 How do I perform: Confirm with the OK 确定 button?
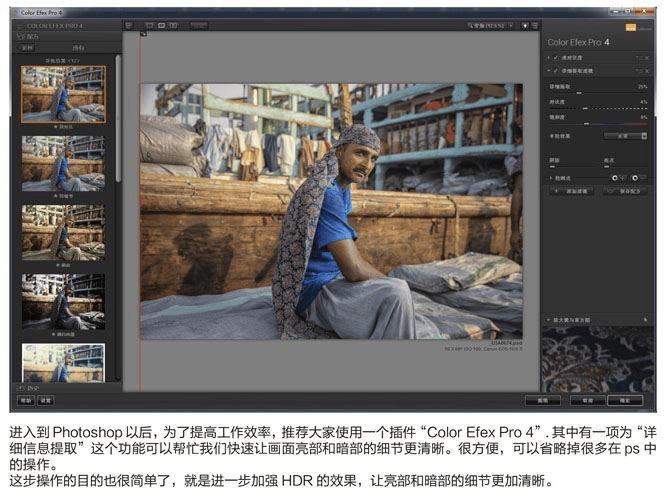click(x=625, y=400)
